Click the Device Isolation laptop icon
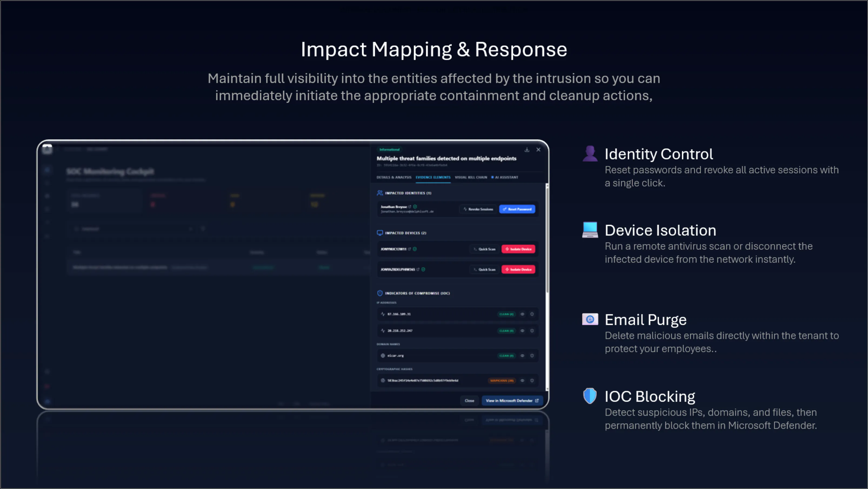Image resolution: width=868 pixels, height=489 pixels. (590, 230)
